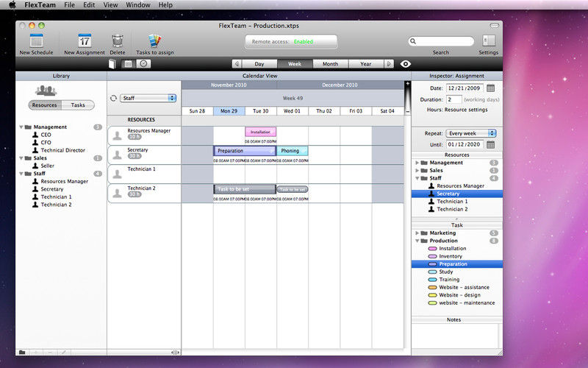Open the Staff group dropdown
Viewport: 588px width, 368px height.
tap(148, 98)
